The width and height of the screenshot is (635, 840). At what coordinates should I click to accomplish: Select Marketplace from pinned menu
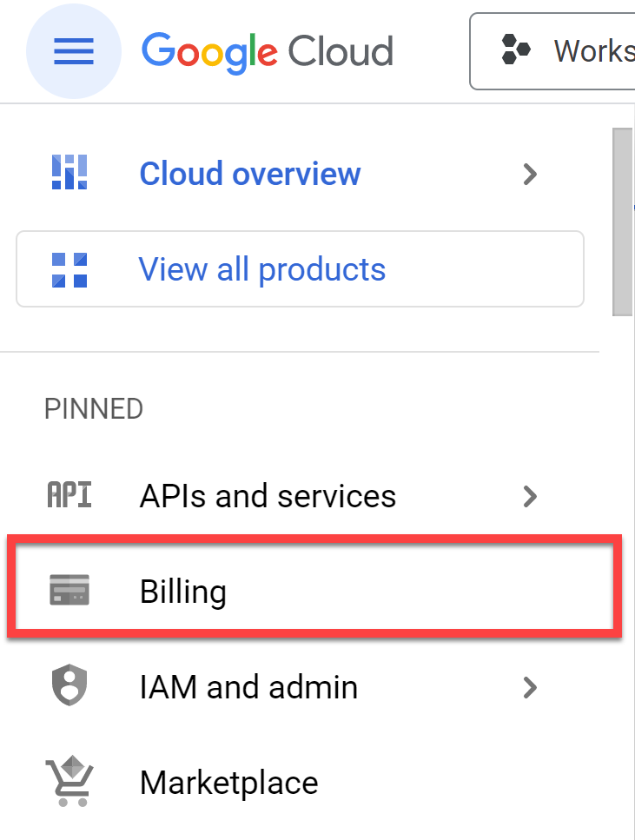[228, 783]
